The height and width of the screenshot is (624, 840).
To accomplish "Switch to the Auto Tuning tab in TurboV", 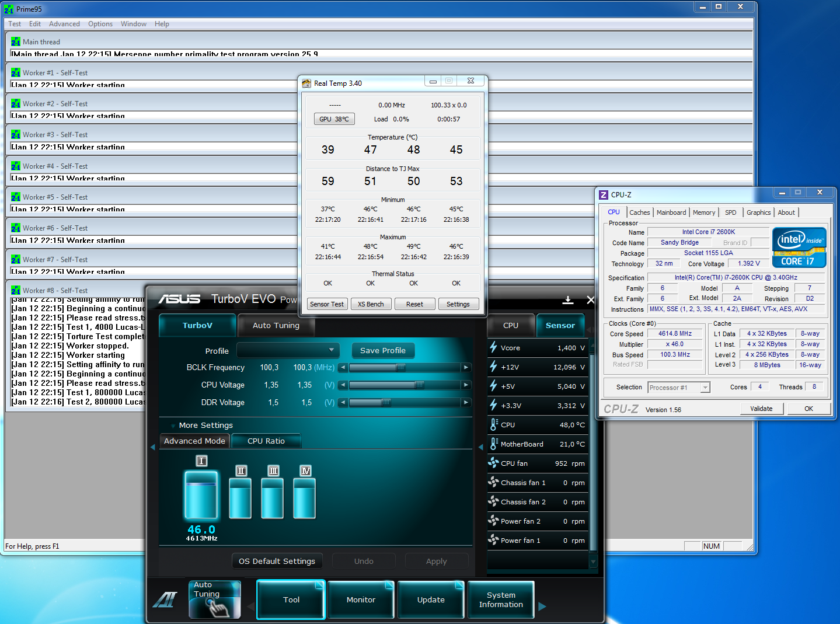I will click(276, 326).
